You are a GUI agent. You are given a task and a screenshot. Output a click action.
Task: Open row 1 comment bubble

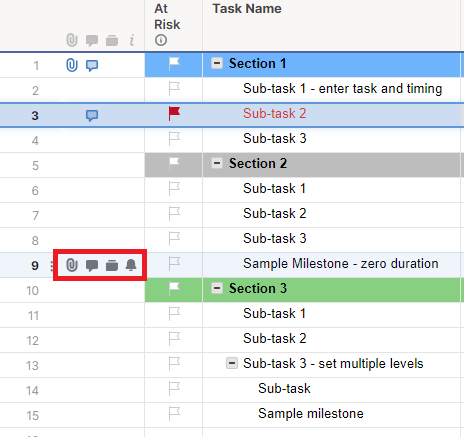pyautogui.click(x=92, y=65)
